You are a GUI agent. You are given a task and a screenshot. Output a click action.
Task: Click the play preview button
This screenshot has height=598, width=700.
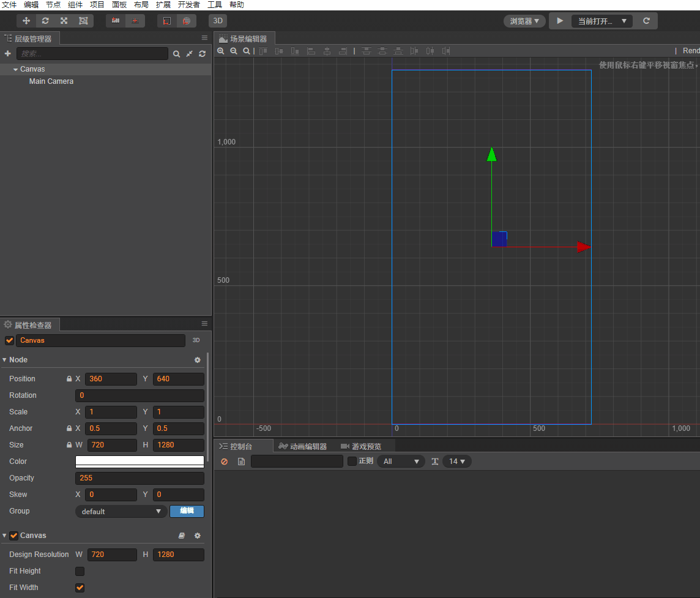(560, 21)
